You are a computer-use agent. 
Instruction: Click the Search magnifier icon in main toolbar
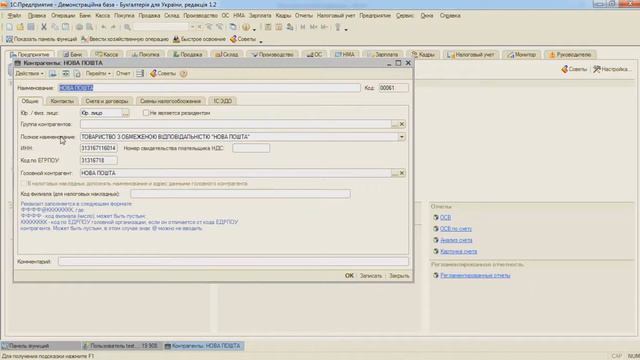(x=127, y=27)
